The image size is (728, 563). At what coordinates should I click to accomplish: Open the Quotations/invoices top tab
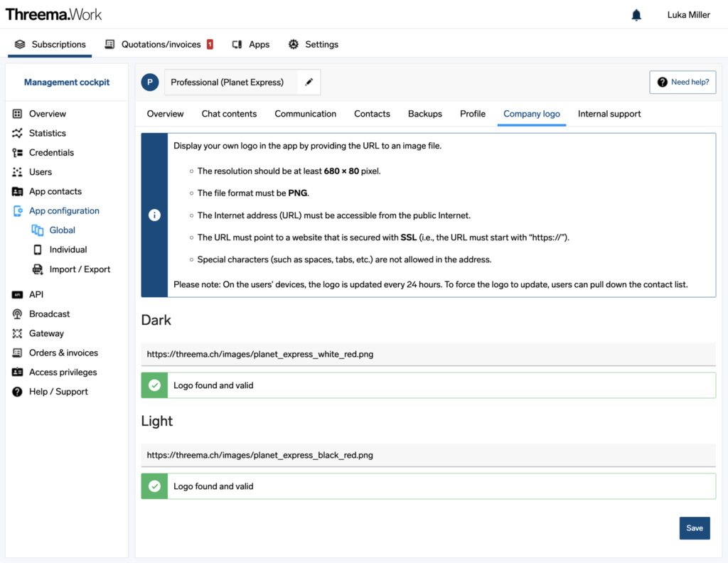click(x=160, y=44)
